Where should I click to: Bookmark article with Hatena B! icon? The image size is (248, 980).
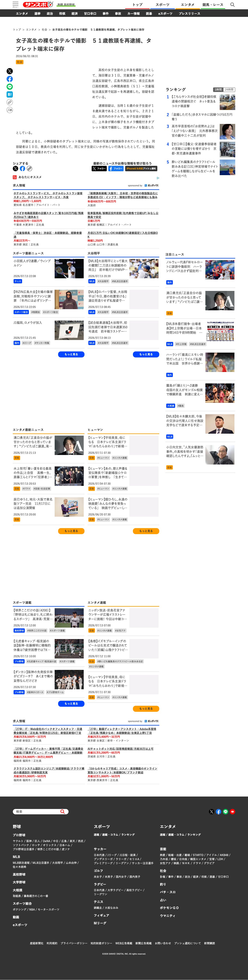[10, 94]
